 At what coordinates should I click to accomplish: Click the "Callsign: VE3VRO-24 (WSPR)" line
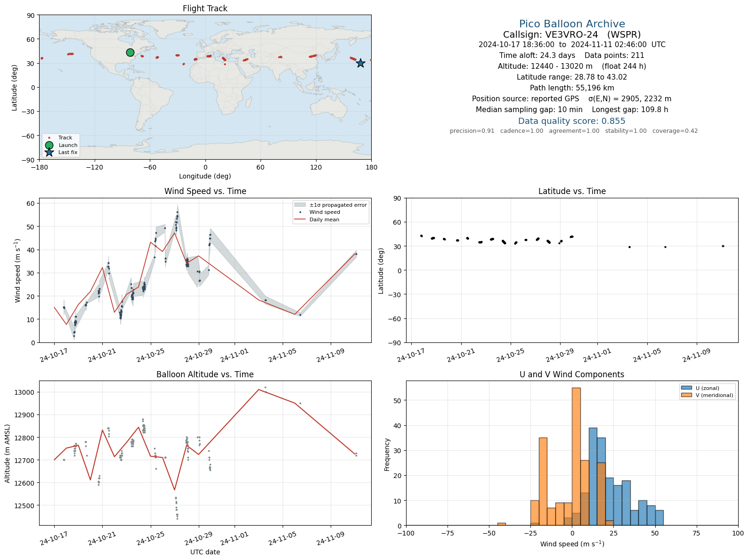572,35
